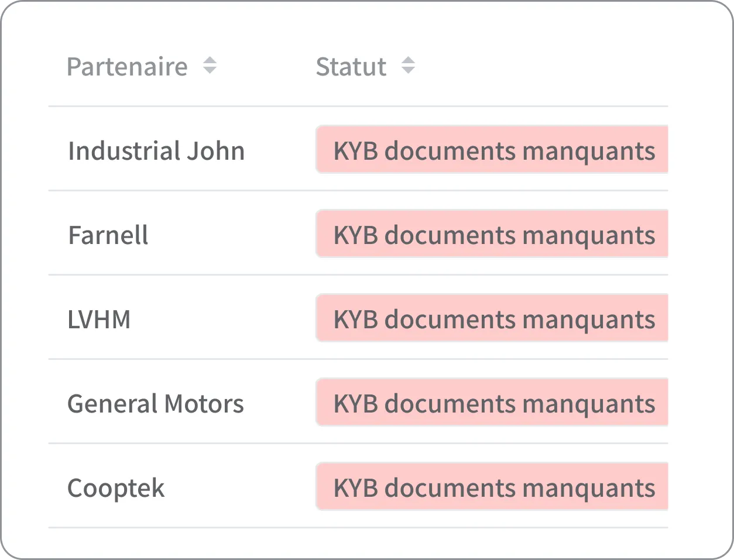Click the Partenaire sort down arrow
The image size is (734, 560).
click(210, 71)
